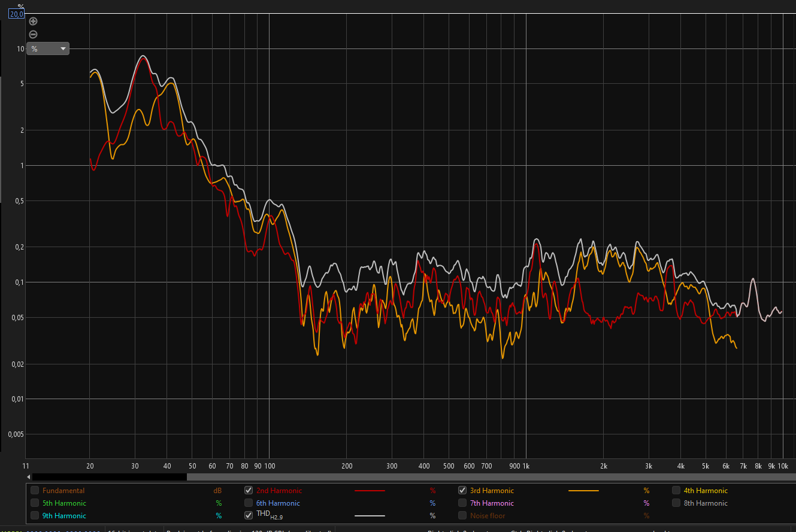Disable the 3rd Harmonic trace checkbox
Screen dimensions: 796x532
462,491
